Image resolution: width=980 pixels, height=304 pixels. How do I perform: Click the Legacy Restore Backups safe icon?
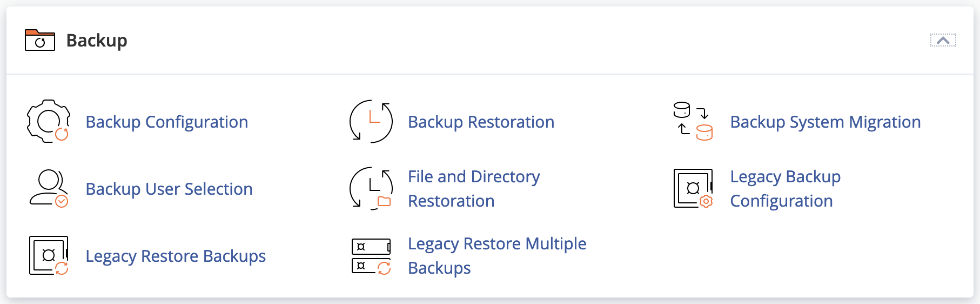coord(48,255)
